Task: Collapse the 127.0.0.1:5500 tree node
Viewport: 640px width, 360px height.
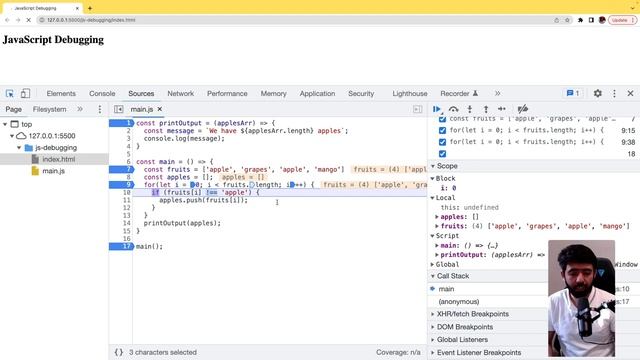Action: coord(12,136)
